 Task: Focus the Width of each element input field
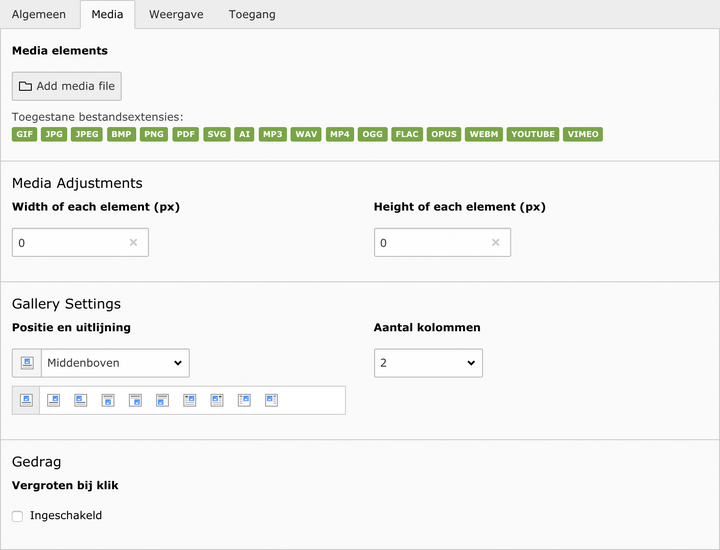pyautogui.click(x=70, y=243)
